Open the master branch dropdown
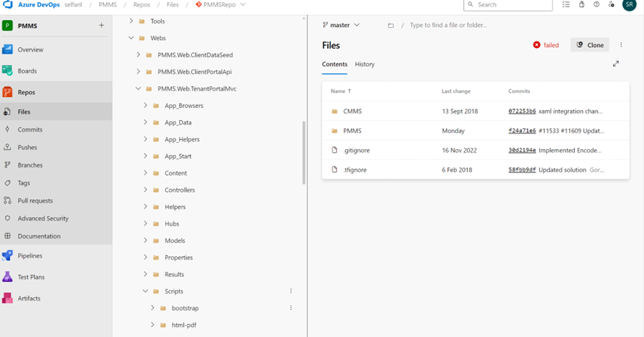The height and width of the screenshot is (337, 644). [x=341, y=25]
